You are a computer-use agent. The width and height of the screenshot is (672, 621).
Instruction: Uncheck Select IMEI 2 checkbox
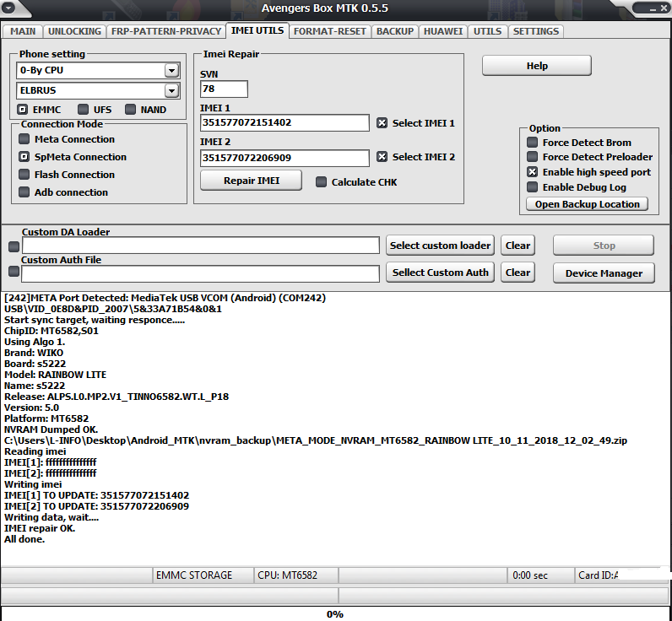382,157
